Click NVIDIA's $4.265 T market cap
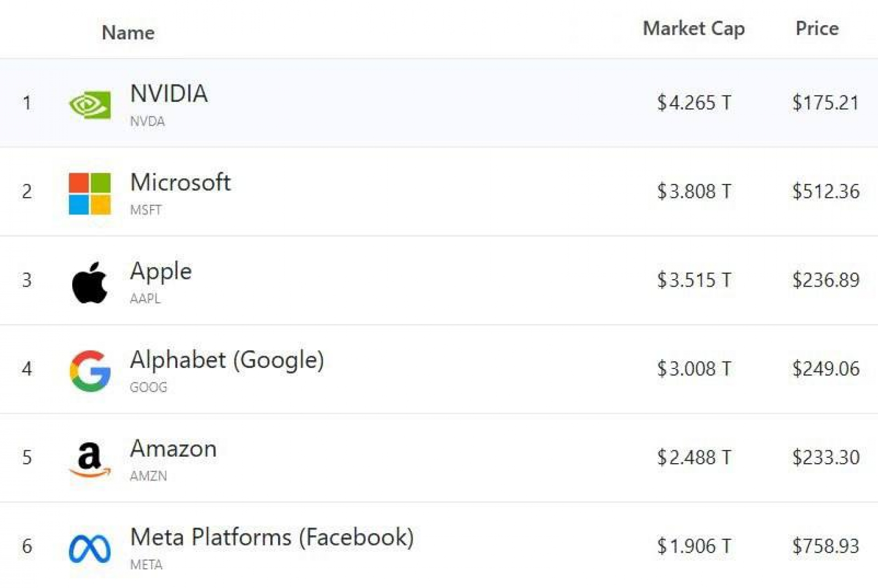This screenshot has width=878, height=588. [x=694, y=103]
